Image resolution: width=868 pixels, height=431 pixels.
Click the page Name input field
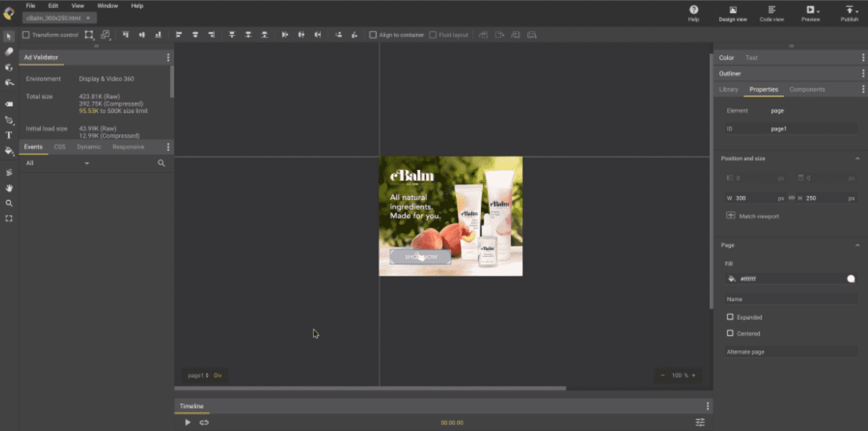(791, 299)
